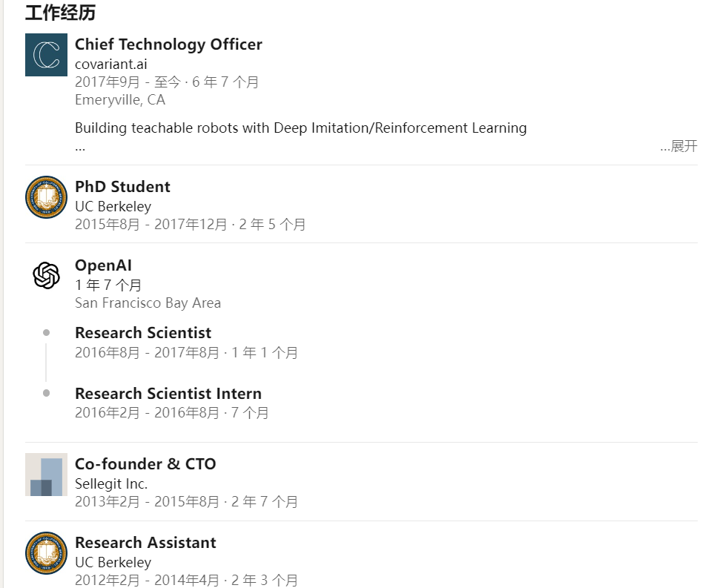The height and width of the screenshot is (588, 717).
Task: Select the Research Scientist Intern role title
Action: [x=168, y=394]
